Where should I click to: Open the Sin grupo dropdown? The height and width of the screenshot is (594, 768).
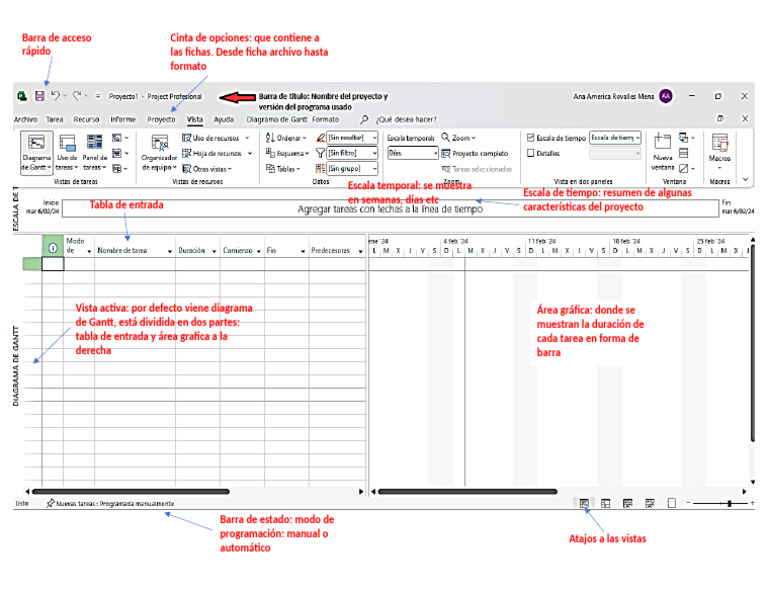(352, 168)
